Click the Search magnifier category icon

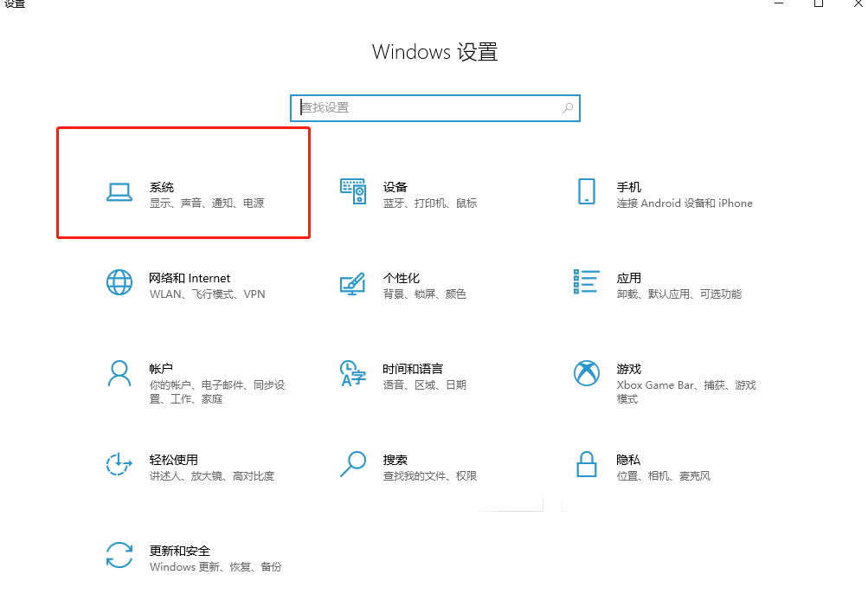coord(353,464)
